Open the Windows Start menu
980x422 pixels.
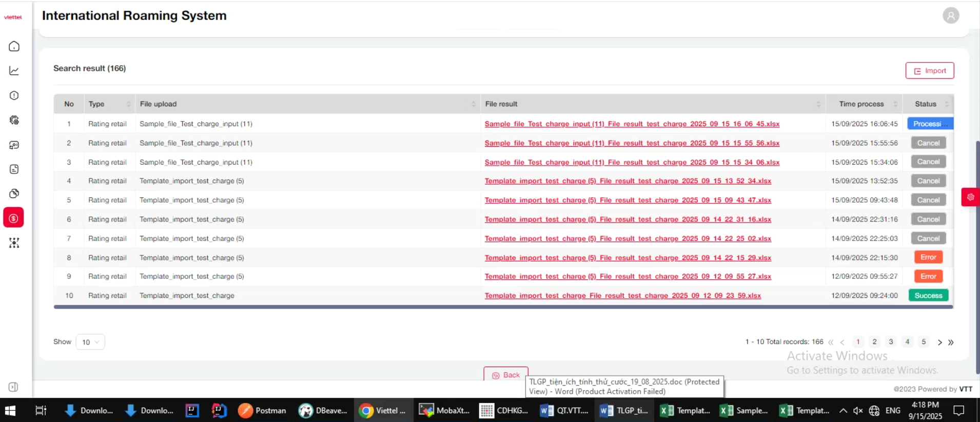coord(10,411)
